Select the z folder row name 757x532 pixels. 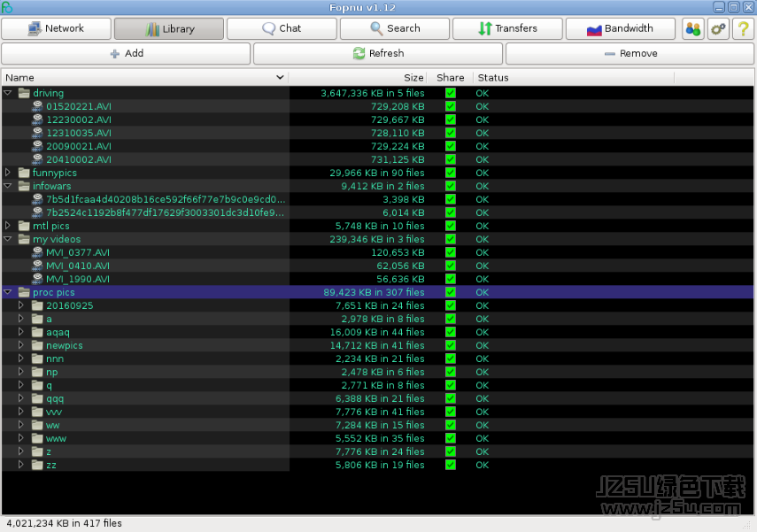coord(49,451)
